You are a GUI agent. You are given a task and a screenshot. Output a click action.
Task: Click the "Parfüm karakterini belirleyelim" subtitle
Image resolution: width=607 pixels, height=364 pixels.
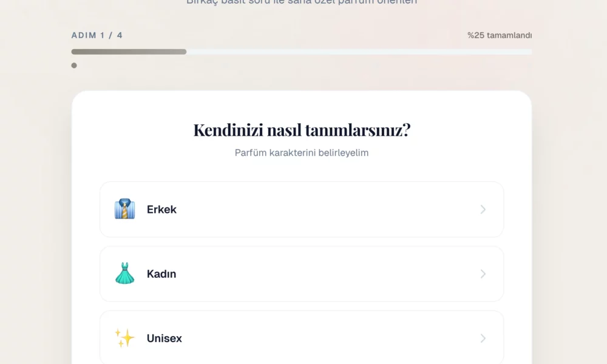click(302, 153)
